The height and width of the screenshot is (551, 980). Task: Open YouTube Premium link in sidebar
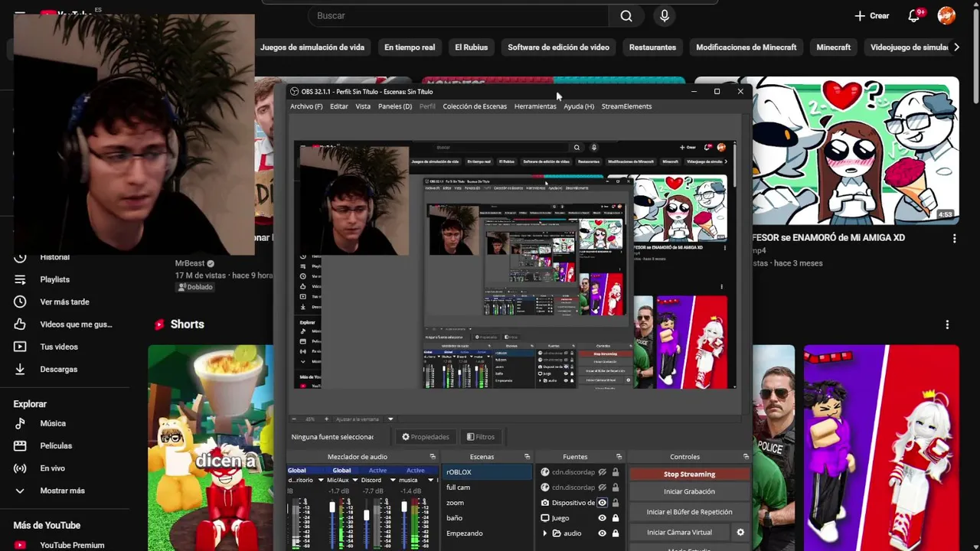pos(72,545)
